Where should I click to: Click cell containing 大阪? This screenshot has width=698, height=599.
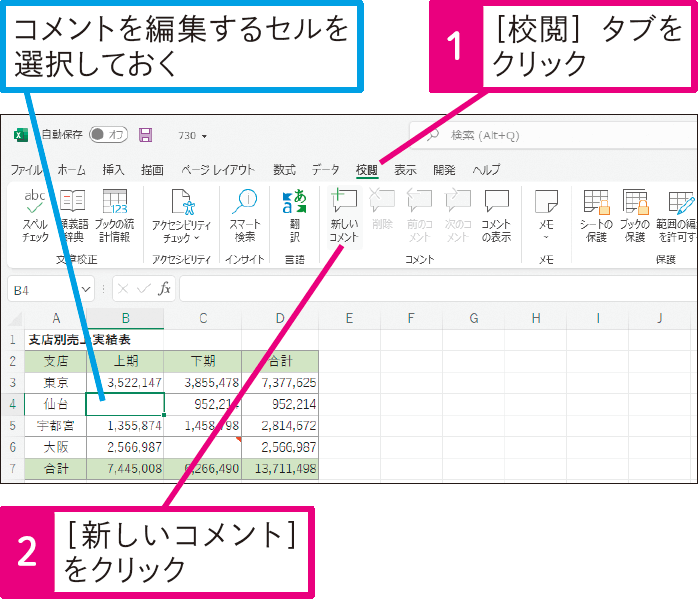[55, 447]
